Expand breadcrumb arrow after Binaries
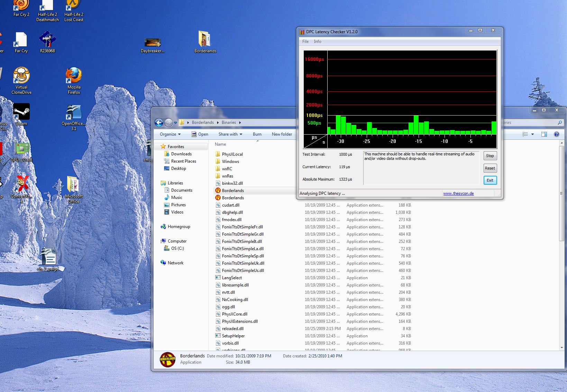The image size is (567, 392). pos(240,122)
